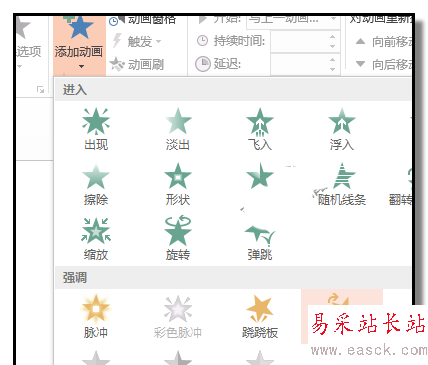Open the 添加动画 dropdown button
This screenshot has height=365, width=428.
79,45
